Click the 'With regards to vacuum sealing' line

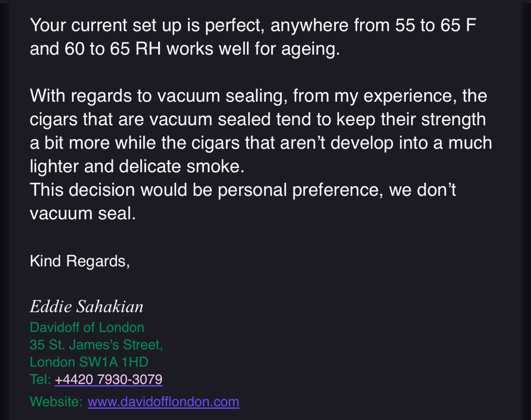point(259,96)
